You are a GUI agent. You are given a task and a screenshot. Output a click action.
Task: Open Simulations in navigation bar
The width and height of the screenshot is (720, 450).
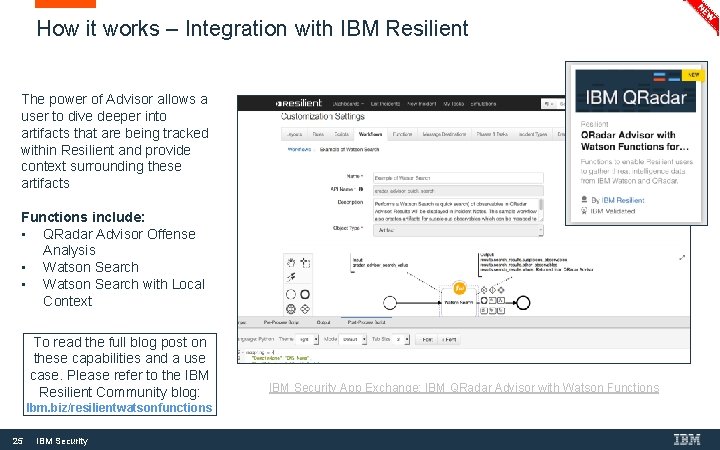point(483,104)
